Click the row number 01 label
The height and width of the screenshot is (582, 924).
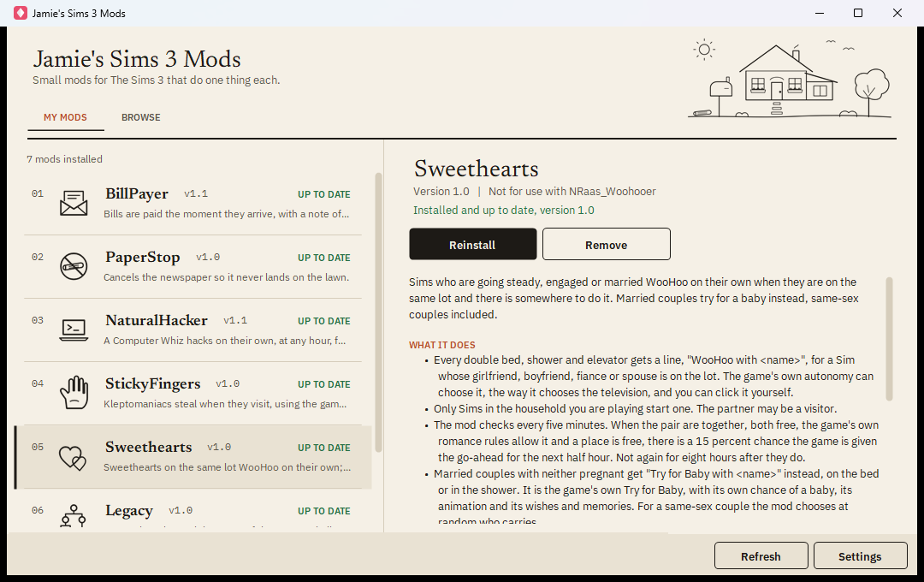38,193
